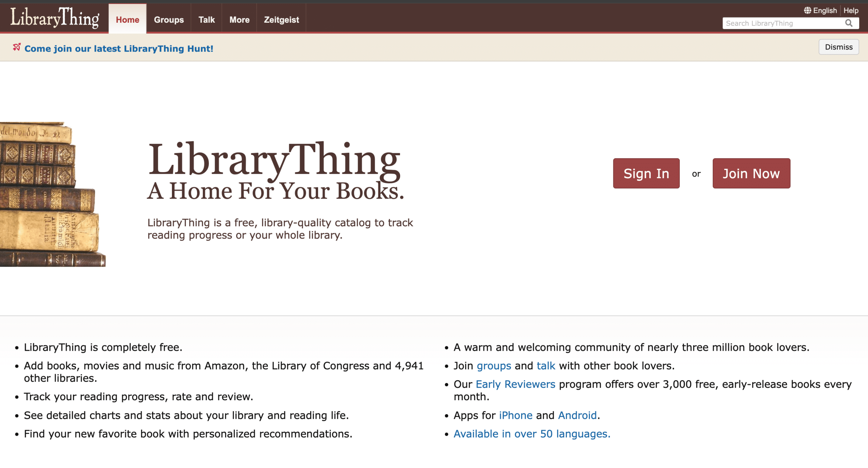Select the Zeitgeist nav item
This screenshot has height=468, width=868.
[281, 20]
